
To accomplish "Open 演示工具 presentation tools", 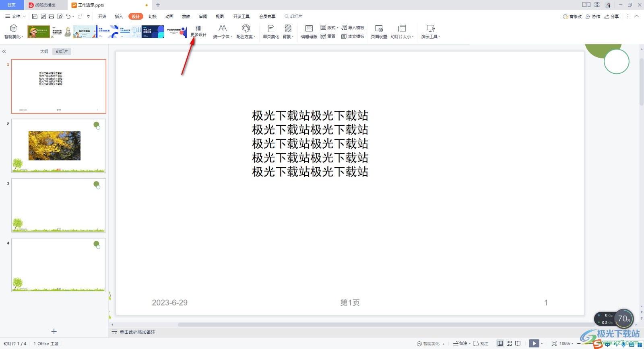I will click(431, 31).
